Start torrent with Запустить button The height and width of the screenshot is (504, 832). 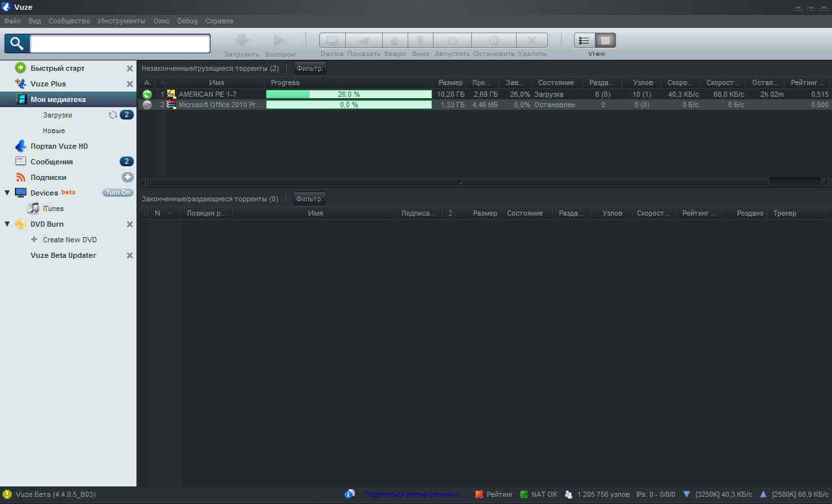coord(452,40)
